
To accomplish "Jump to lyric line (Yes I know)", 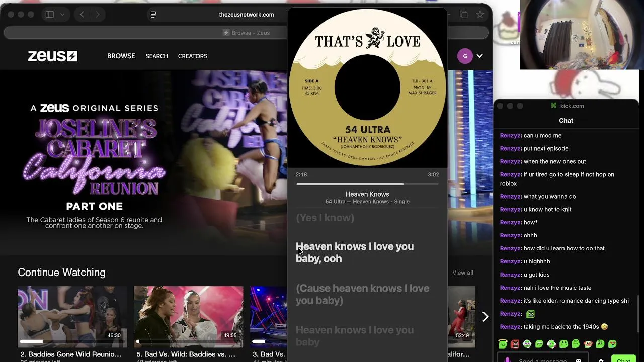I will (x=325, y=218).
